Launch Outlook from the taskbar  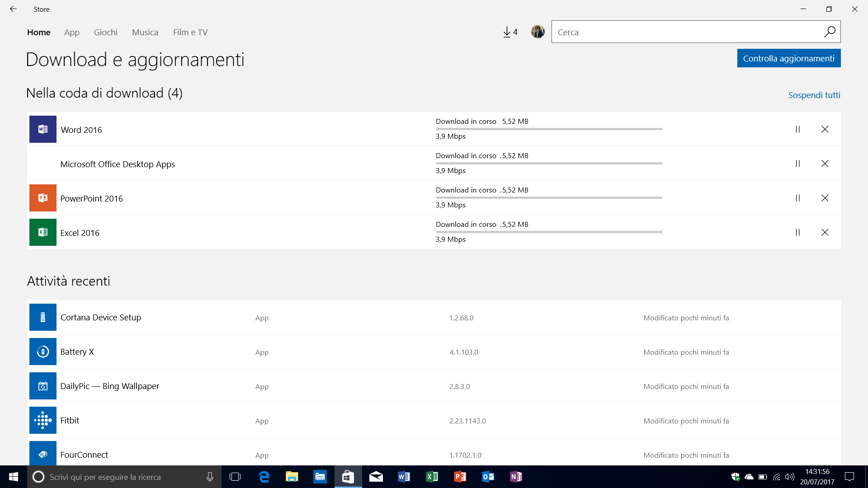(x=488, y=477)
